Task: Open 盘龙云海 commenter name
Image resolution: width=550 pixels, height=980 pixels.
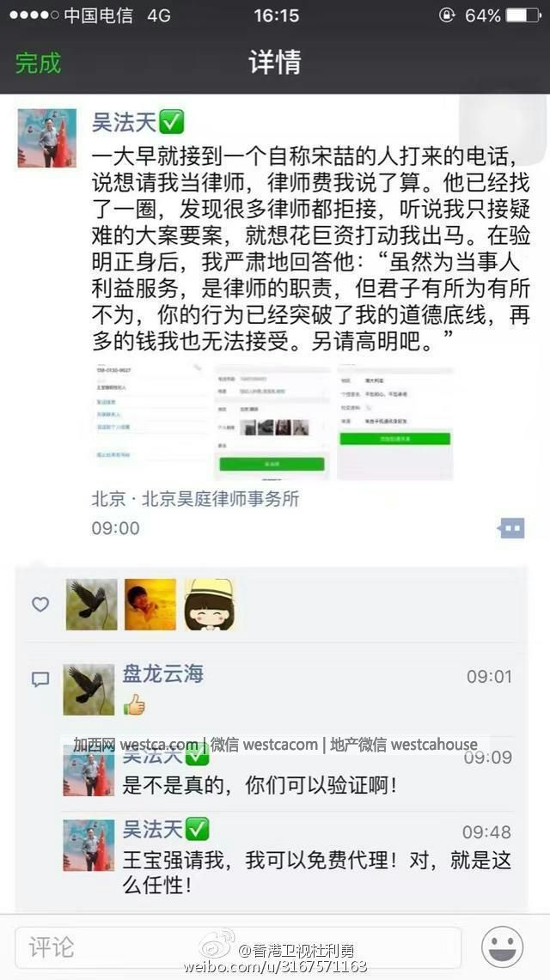Action: tap(163, 673)
